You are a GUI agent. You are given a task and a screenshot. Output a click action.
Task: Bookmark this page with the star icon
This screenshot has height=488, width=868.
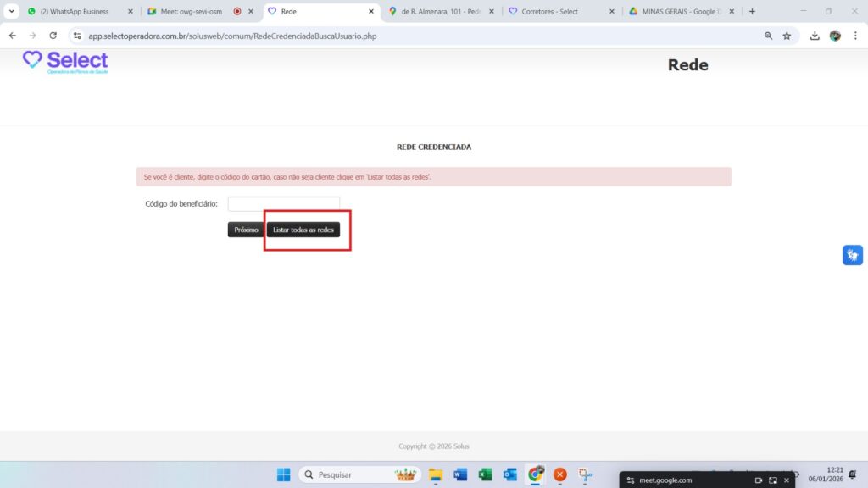pos(787,36)
